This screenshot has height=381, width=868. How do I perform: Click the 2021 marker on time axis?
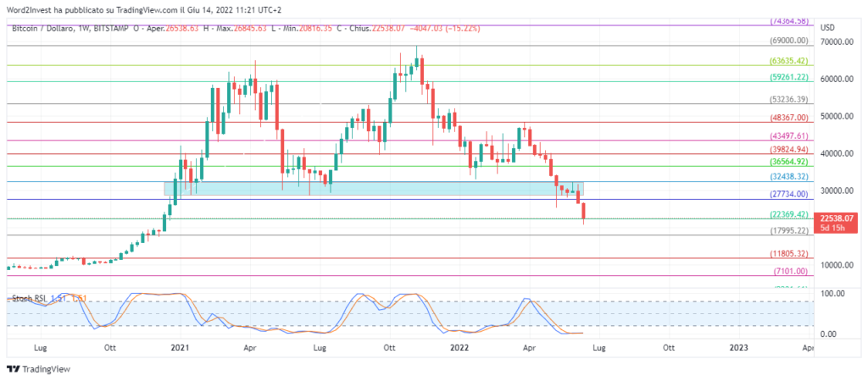(x=179, y=347)
